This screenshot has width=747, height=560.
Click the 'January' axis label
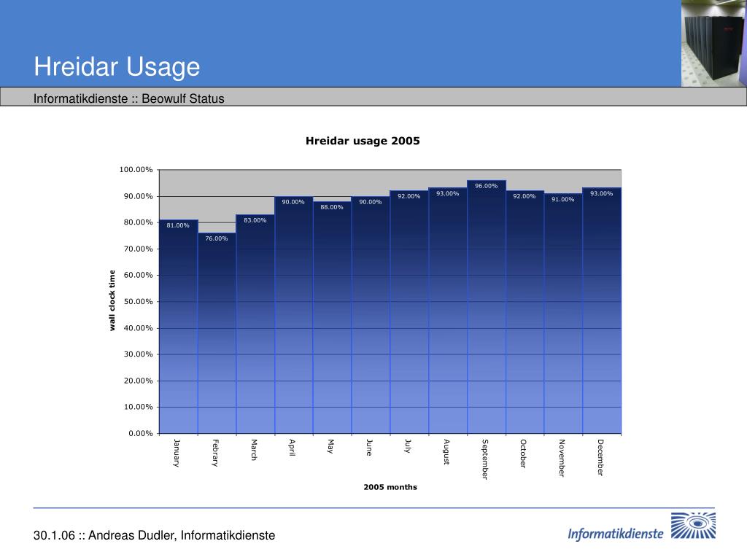pyautogui.click(x=177, y=453)
